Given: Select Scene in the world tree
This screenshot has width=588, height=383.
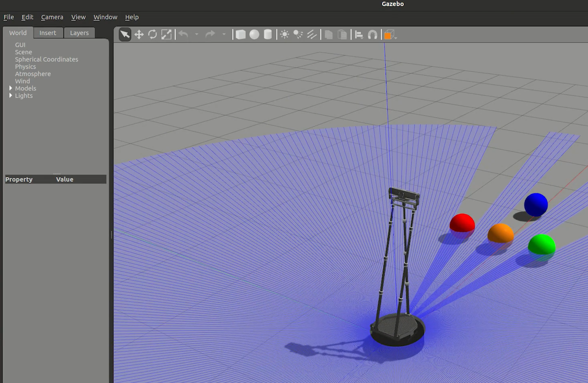Looking at the screenshot, I should [x=24, y=52].
